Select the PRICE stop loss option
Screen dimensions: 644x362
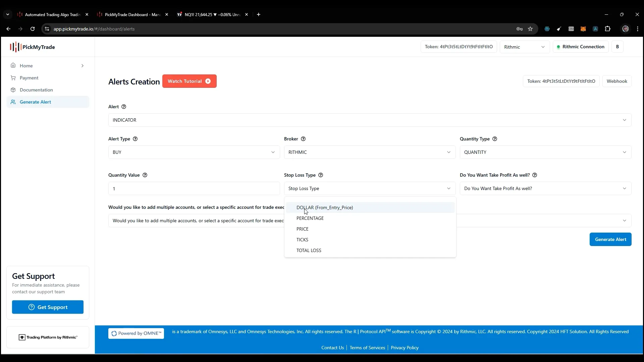coord(370,229)
